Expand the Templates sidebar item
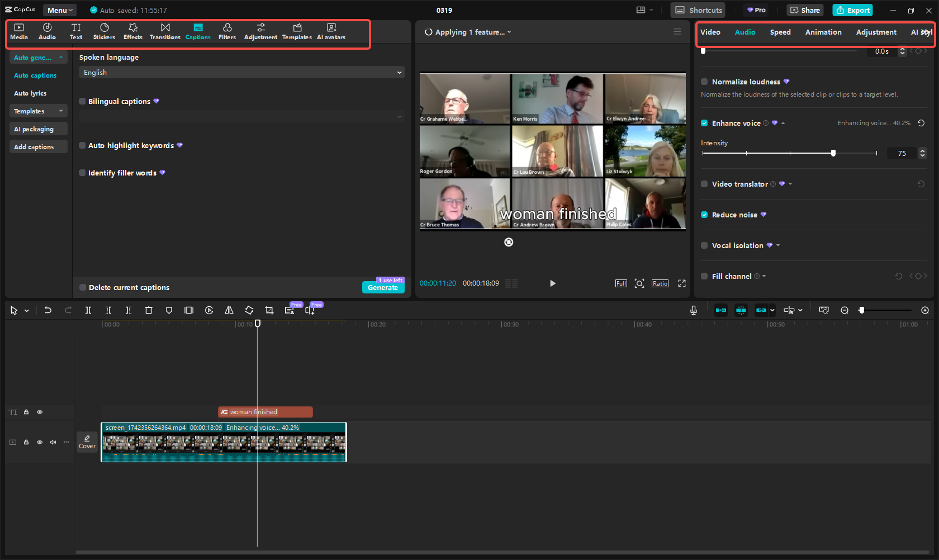 click(x=38, y=111)
